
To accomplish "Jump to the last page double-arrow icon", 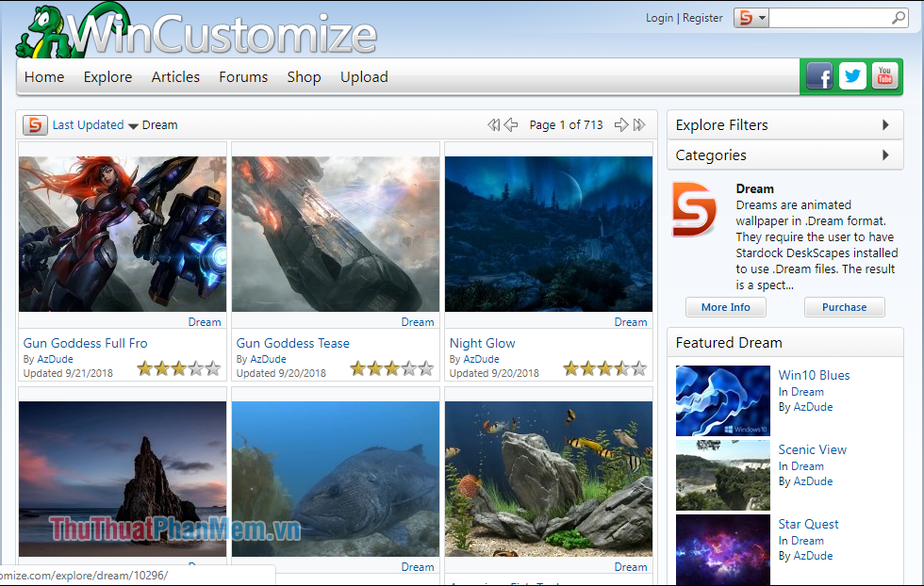I will coord(639,124).
